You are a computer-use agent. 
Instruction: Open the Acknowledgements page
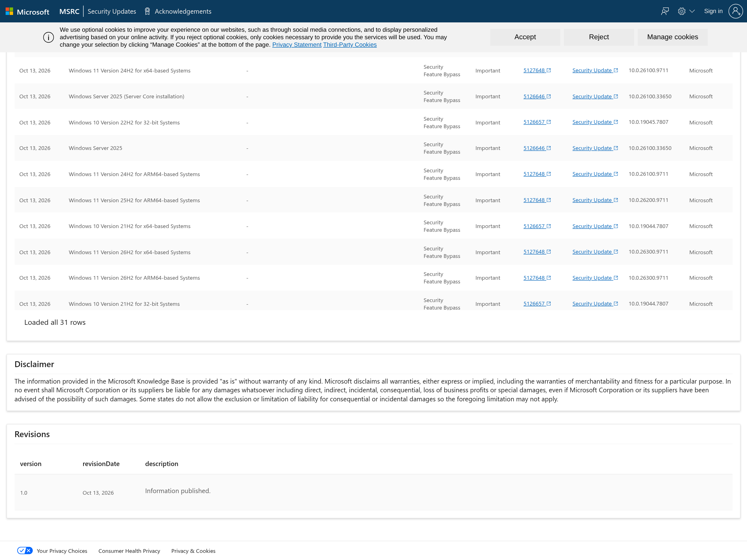[183, 12]
